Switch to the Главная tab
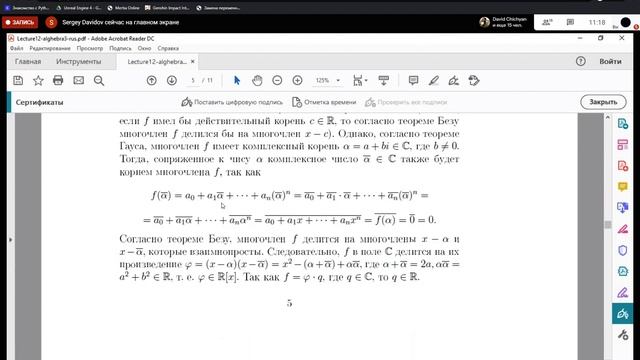 (x=28, y=62)
